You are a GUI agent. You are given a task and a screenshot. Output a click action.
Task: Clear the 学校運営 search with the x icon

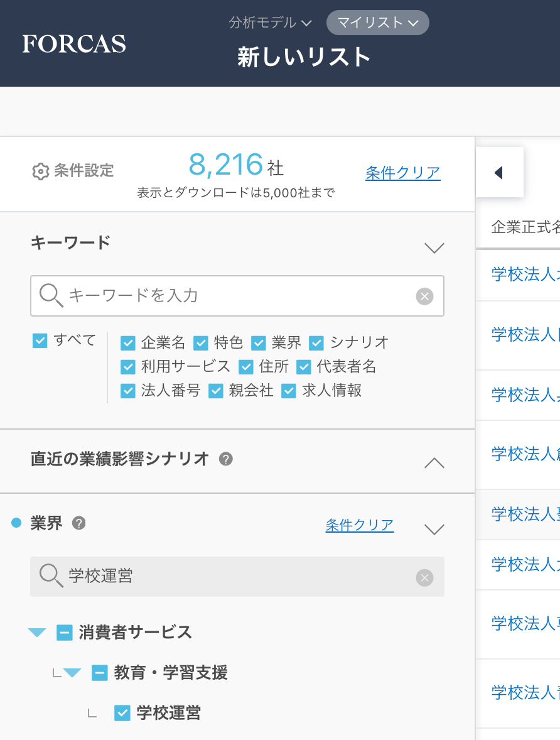424,577
